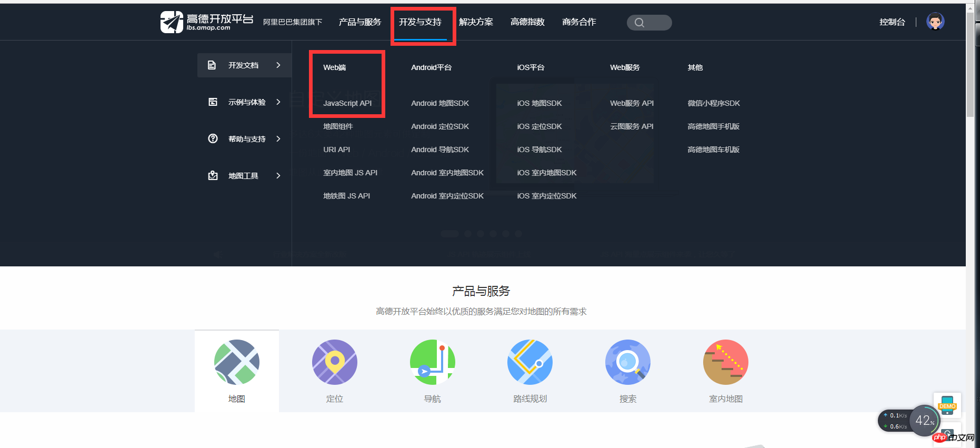The width and height of the screenshot is (980, 448).
Task: Open iOS 室内定位SDK link
Action: 547,196
